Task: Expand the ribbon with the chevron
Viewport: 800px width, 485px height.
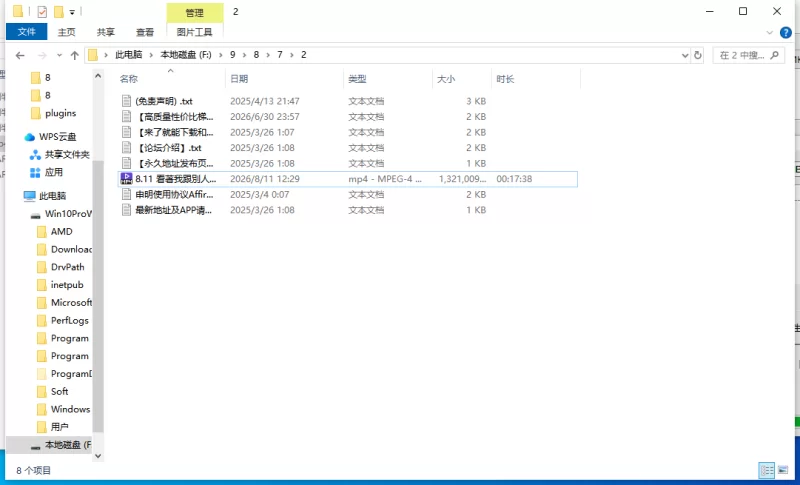Action: pyautogui.click(x=769, y=32)
